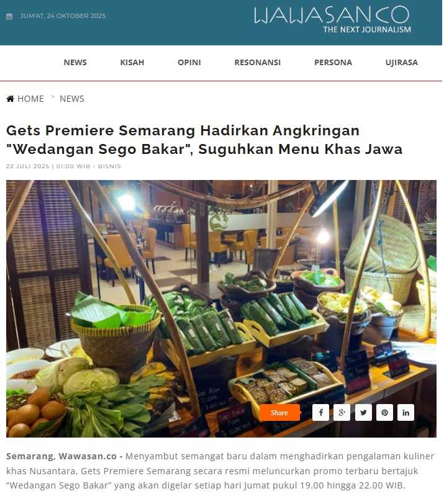
Task: Click the orange Share button
Action: pos(279,412)
